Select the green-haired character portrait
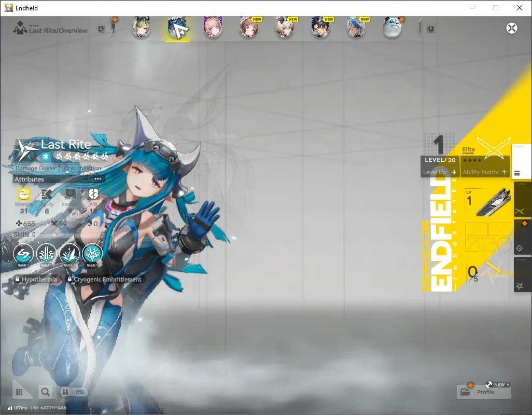Viewport: 532px width, 415px height. point(142,28)
